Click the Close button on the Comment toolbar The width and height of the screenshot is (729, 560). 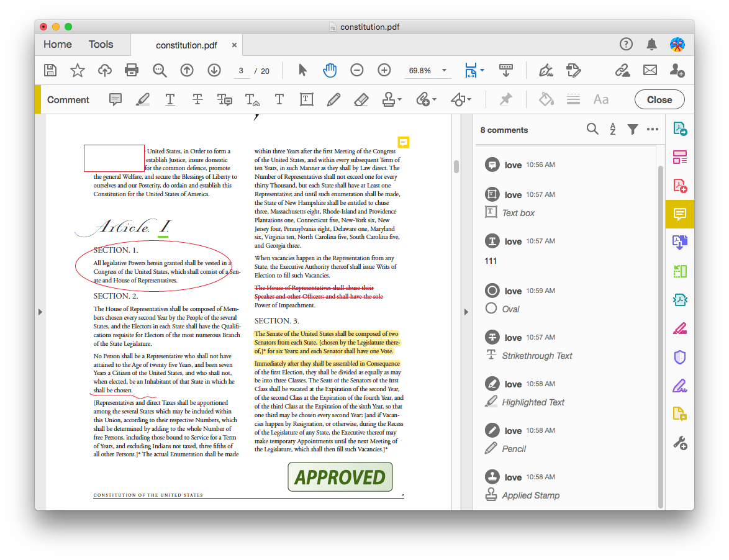[659, 99]
